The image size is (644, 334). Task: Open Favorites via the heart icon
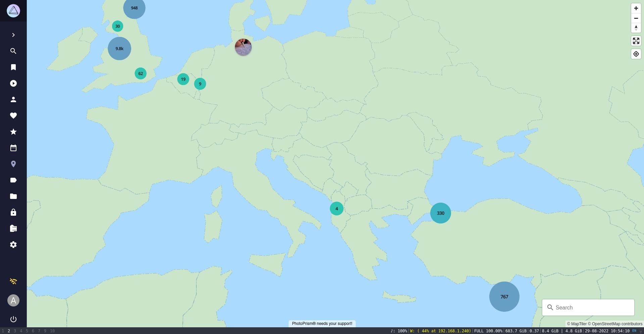click(13, 116)
